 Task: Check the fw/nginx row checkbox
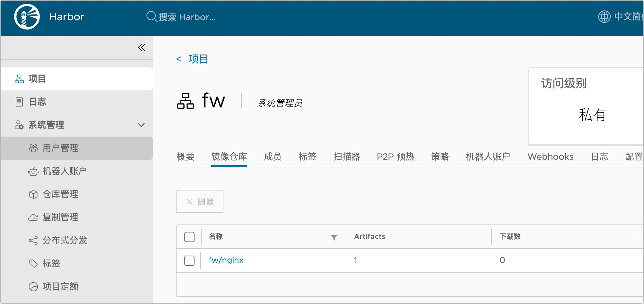pos(189,261)
